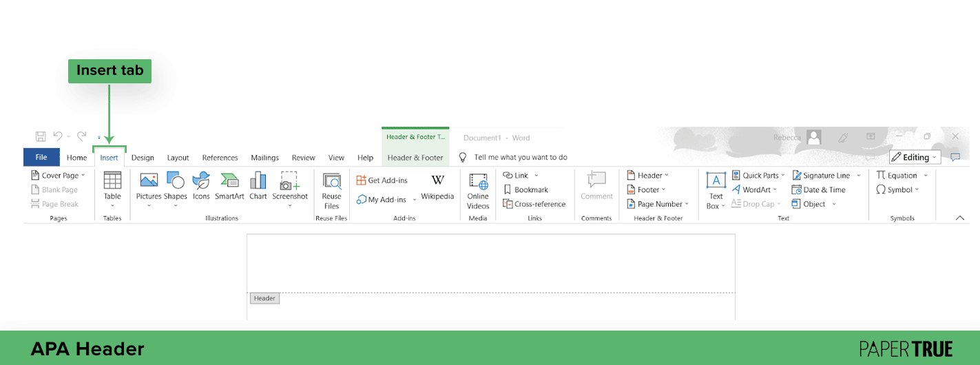Go to the Design tab
The width and height of the screenshot is (980, 365).
tap(143, 158)
